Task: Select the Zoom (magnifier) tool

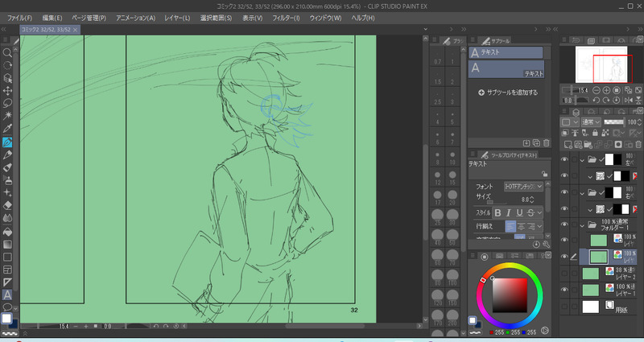Action: 7,52
